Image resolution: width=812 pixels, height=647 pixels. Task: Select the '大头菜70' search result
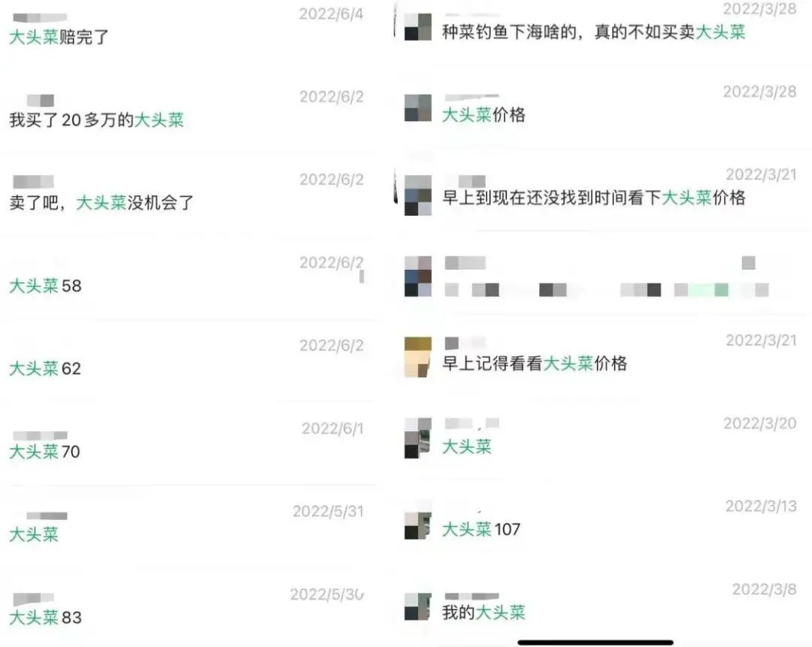point(186,441)
